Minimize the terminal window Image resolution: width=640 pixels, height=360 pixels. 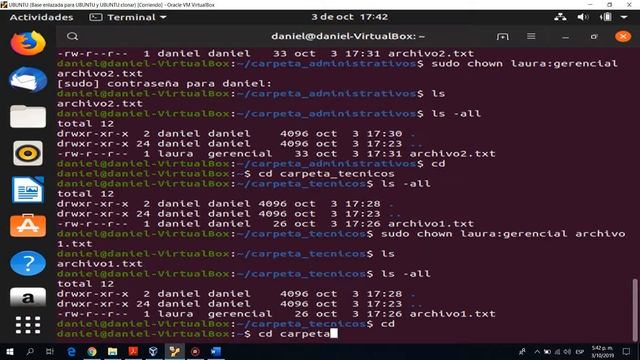pyautogui.click(x=565, y=37)
